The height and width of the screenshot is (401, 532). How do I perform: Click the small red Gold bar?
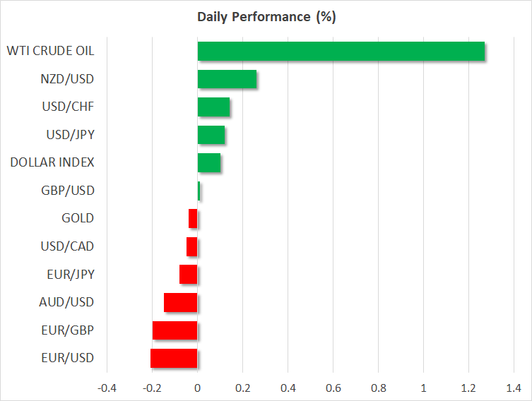click(x=193, y=219)
